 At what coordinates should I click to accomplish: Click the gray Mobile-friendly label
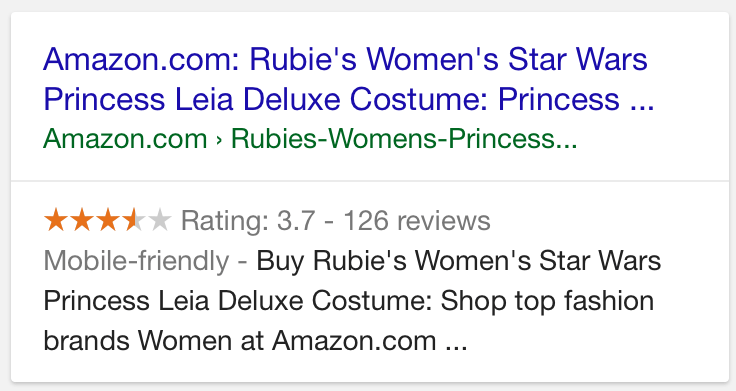click(136, 261)
